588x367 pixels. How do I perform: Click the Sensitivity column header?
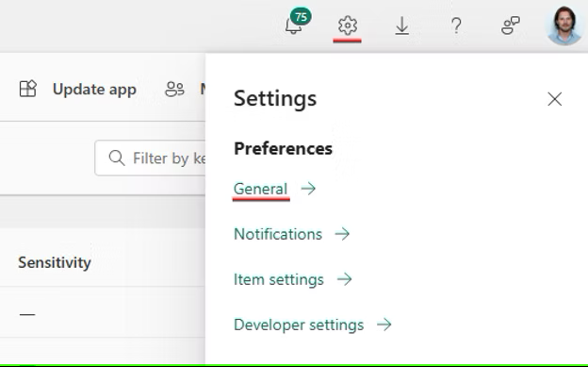pyautogui.click(x=55, y=262)
